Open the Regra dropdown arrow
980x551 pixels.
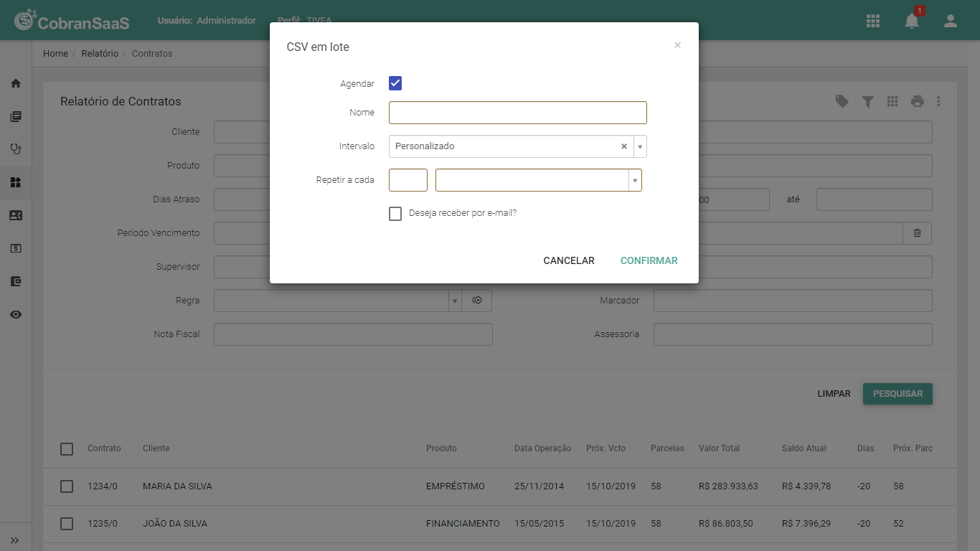[x=455, y=301]
